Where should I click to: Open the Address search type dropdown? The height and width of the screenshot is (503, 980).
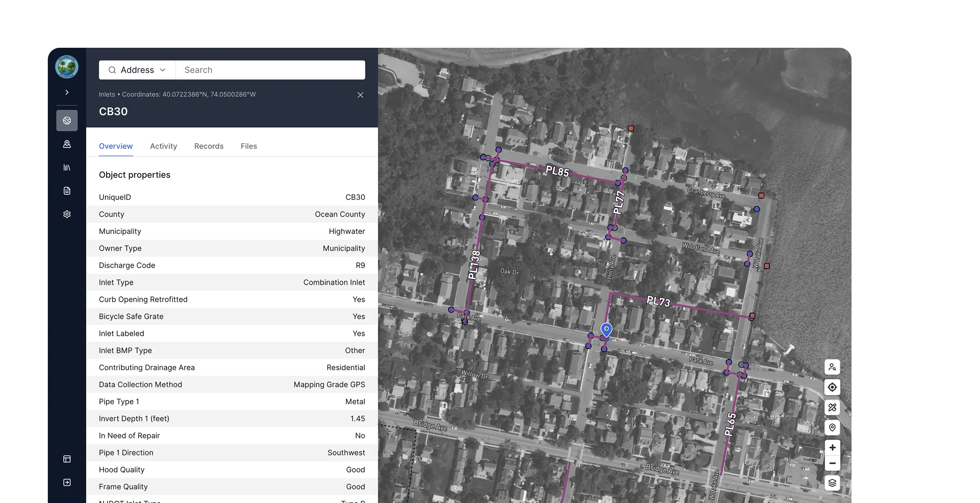(x=137, y=70)
